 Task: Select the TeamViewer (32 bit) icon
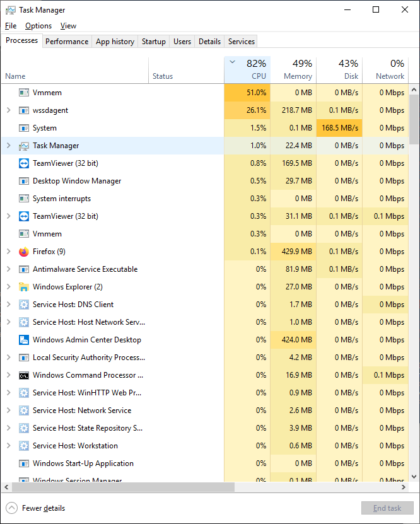(23, 163)
